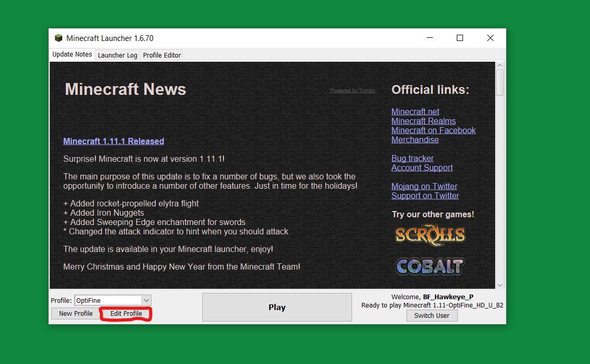
Task: Click the 'Minecraft Launcher 1.6.70' window title
Action: pos(110,38)
